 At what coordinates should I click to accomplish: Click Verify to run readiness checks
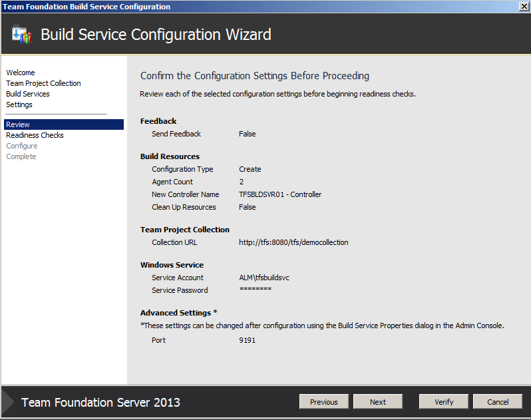click(x=444, y=402)
